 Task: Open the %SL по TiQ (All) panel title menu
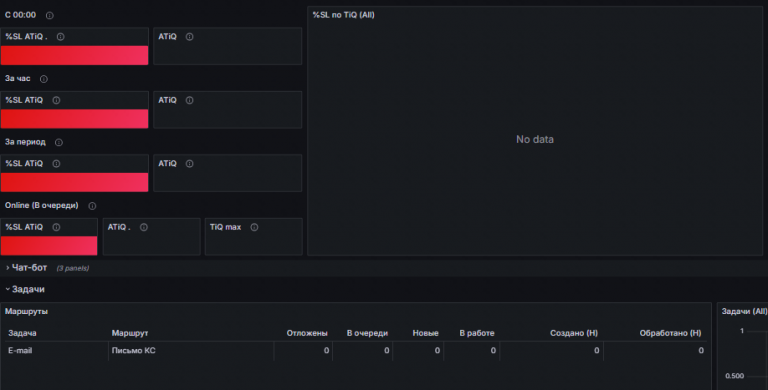point(343,15)
